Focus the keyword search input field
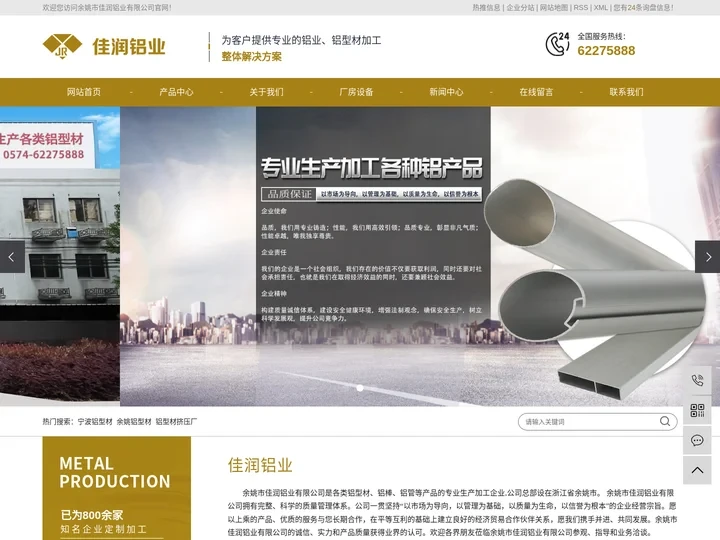The width and height of the screenshot is (720, 540). (590, 422)
